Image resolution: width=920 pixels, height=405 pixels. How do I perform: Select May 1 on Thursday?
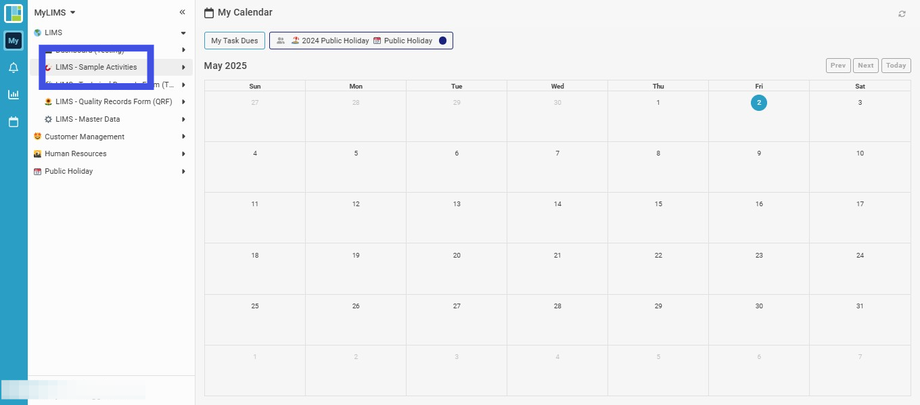tap(658, 103)
